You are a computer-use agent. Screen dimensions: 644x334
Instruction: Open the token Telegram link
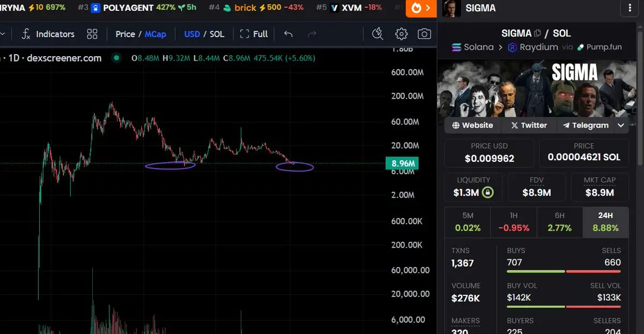585,125
